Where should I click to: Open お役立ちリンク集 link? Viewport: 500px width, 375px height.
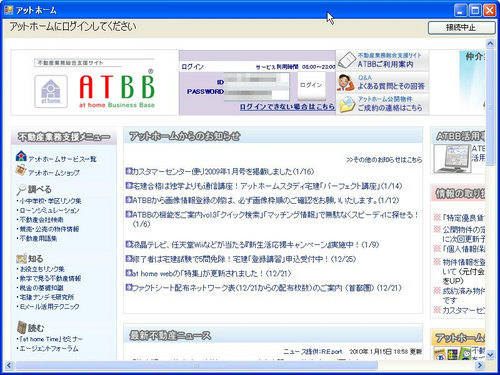(42, 269)
